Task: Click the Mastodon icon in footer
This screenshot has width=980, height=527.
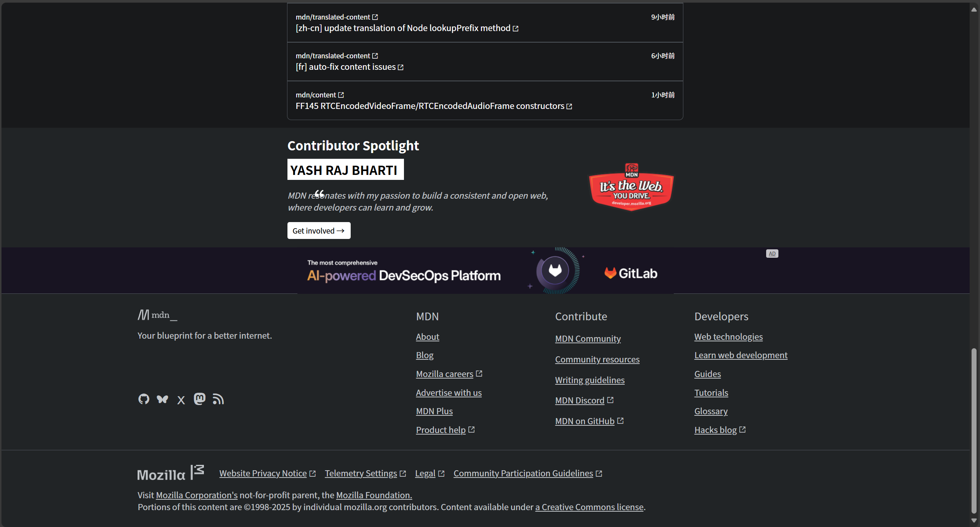Action: coord(199,399)
